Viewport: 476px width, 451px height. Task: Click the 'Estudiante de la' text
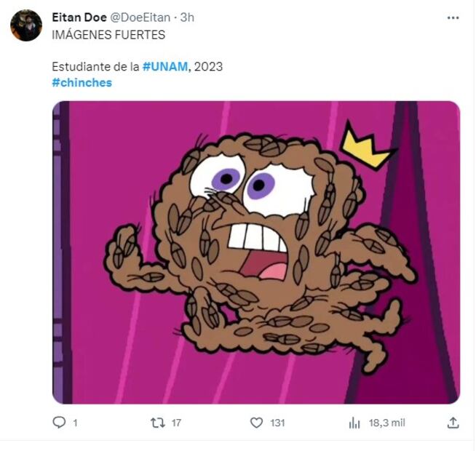click(x=95, y=66)
